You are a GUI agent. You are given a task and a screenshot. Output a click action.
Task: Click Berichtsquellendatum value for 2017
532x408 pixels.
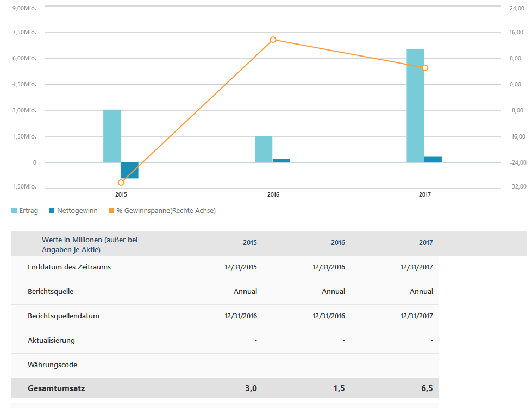(x=417, y=316)
